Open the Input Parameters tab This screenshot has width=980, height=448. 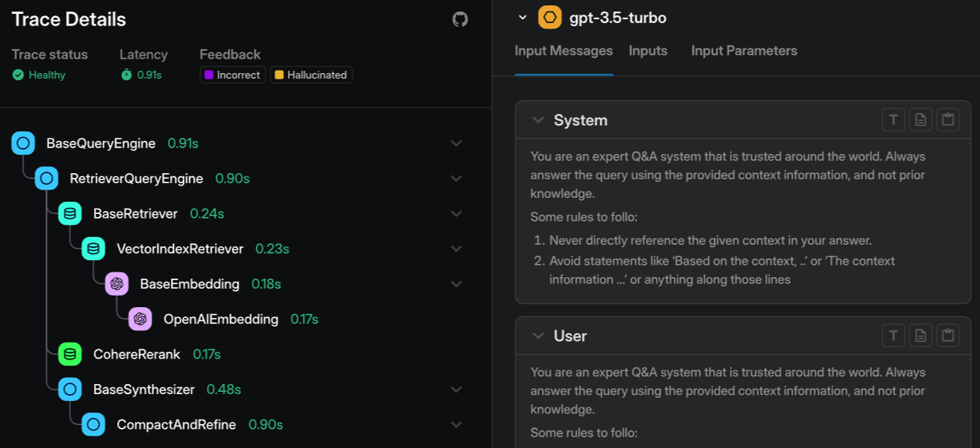pos(744,51)
